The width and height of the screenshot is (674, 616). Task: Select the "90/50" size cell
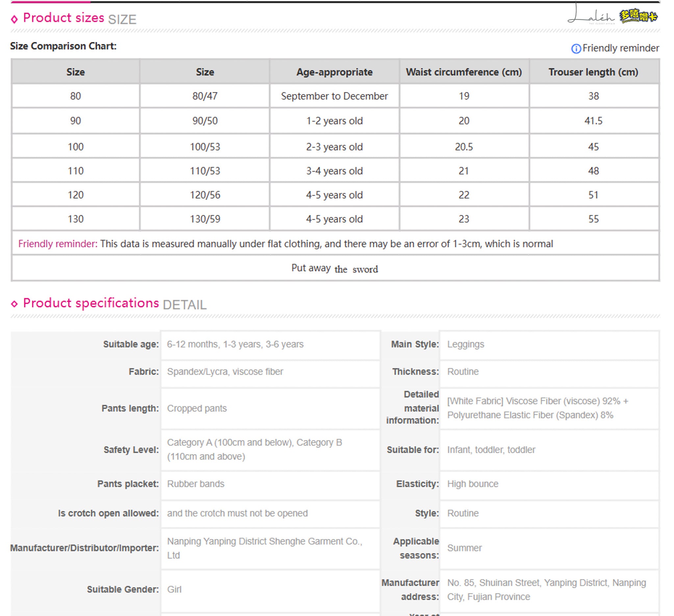coord(205,121)
